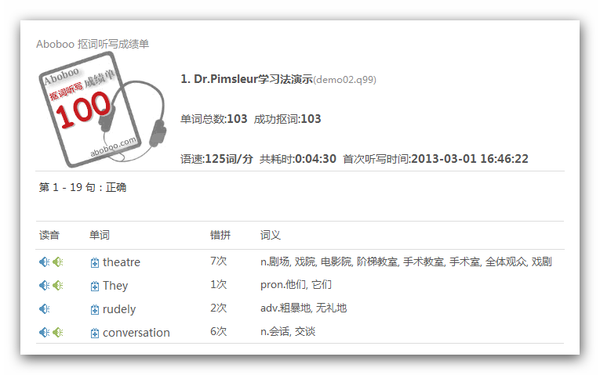Click the 读音 column header
The image size is (600, 375).
(49, 235)
